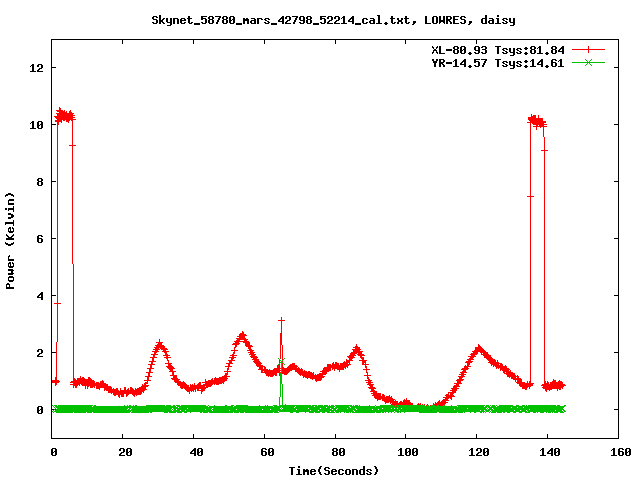
Task: Click x-axis tick label '100'
Action: (x=408, y=452)
